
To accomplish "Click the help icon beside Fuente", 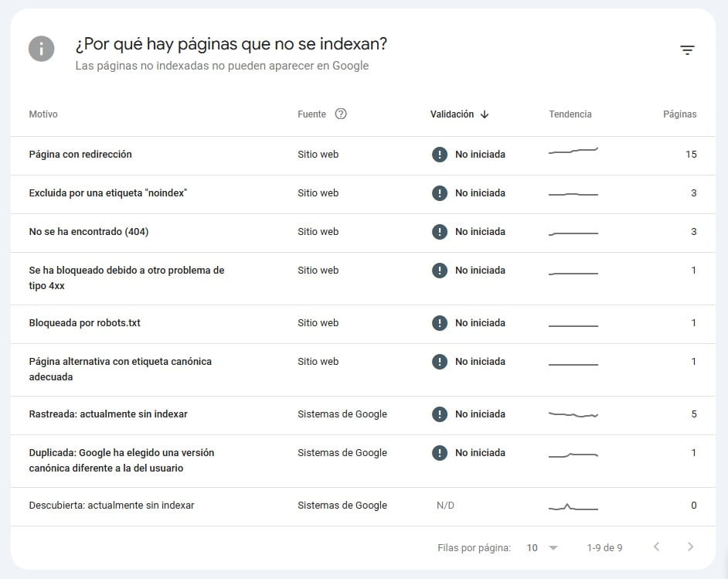I will 340,114.
